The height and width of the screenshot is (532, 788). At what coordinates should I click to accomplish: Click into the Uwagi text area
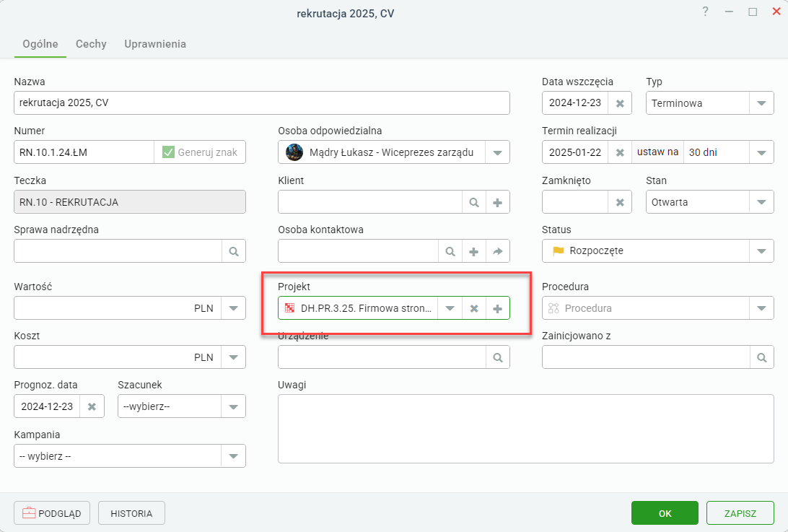(525, 429)
